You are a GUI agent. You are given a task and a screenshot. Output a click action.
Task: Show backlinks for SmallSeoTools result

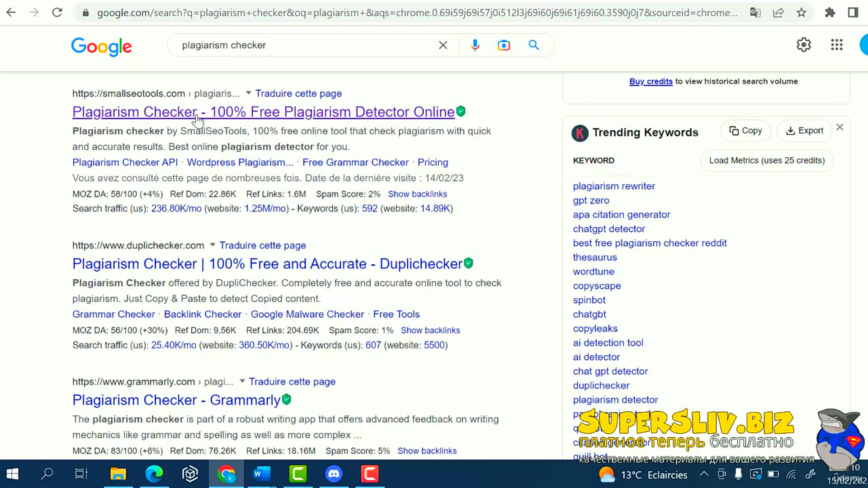tap(417, 194)
